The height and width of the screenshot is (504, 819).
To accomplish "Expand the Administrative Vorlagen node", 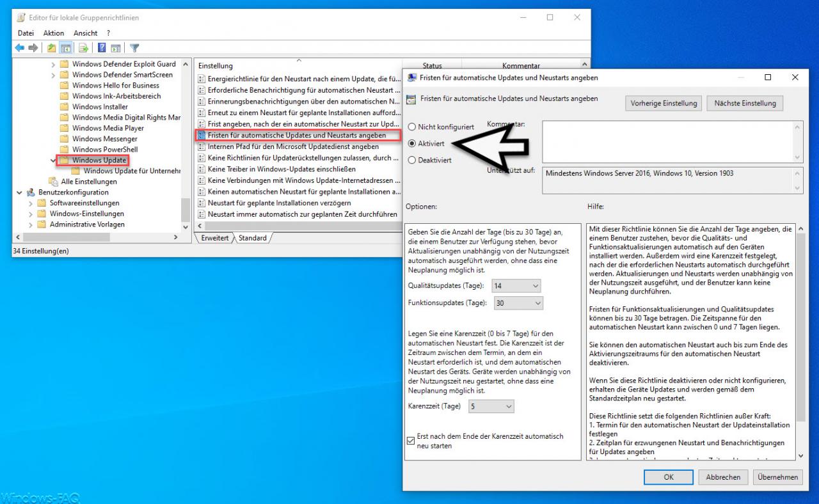I will (31, 224).
